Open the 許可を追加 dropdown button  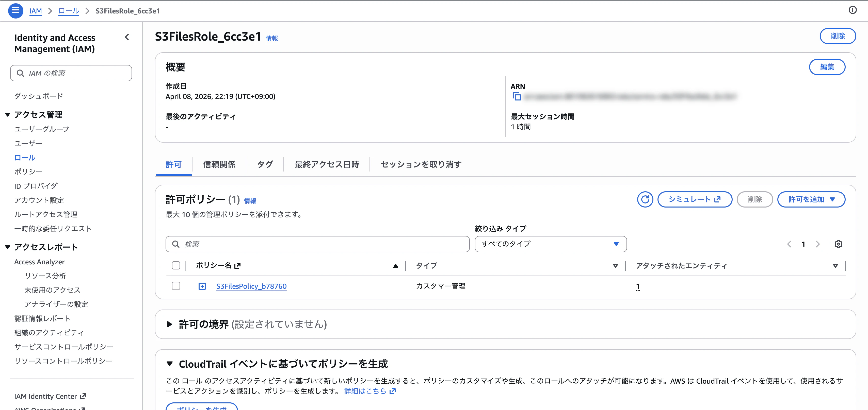[x=811, y=200]
